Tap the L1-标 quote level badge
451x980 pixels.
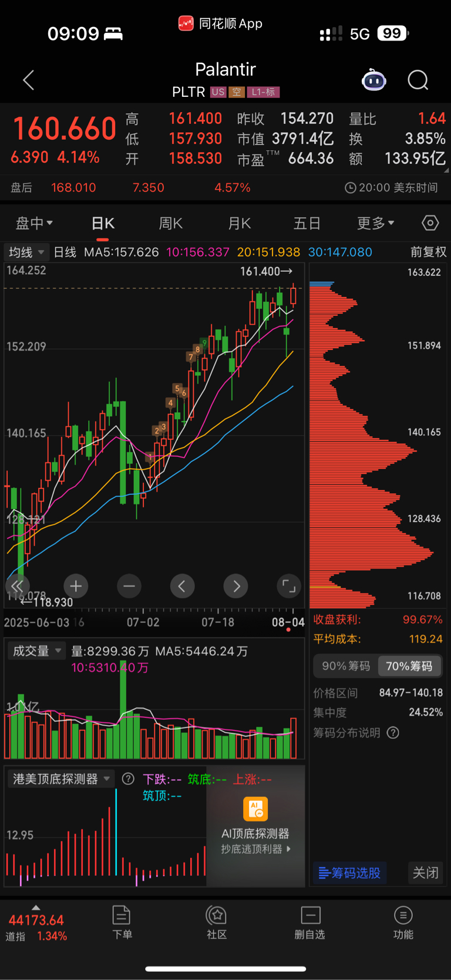pos(263,92)
